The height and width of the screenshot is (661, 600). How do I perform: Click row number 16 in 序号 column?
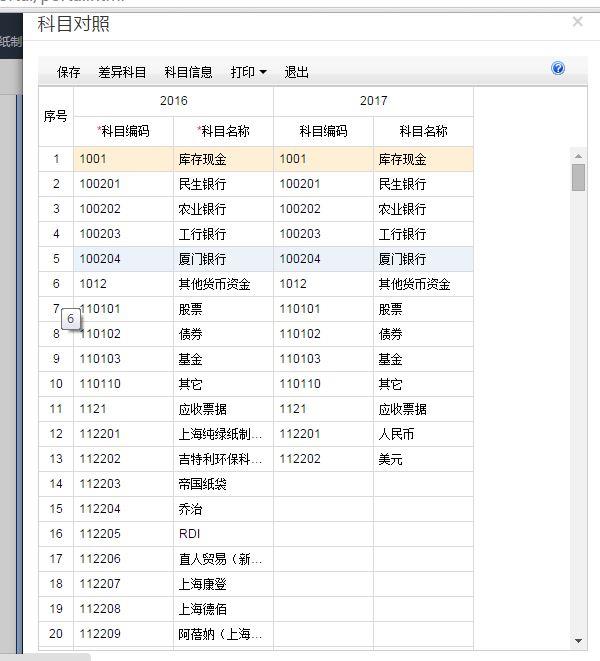pyautogui.click(x=56, y=534)
